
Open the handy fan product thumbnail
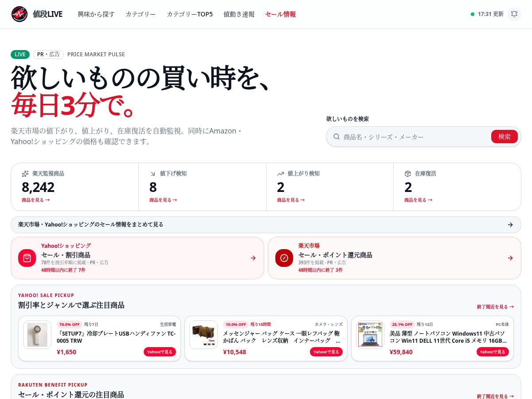click(x=37, y=335)
